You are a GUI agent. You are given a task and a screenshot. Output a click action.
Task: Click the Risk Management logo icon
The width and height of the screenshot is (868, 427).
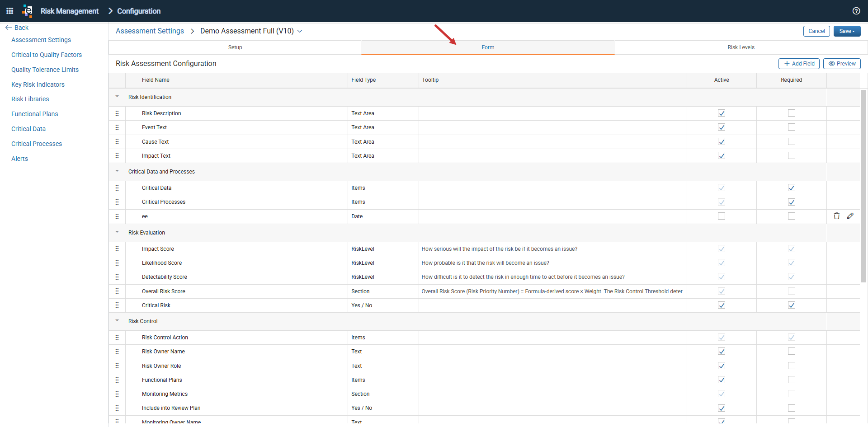28,11
